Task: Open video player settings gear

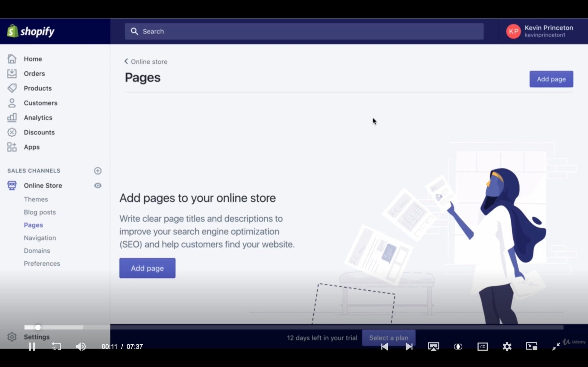Action: (x=507, y=346)
